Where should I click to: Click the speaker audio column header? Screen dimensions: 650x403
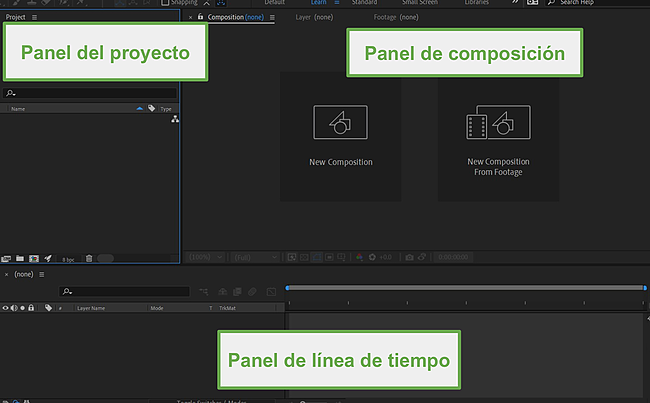14,308
